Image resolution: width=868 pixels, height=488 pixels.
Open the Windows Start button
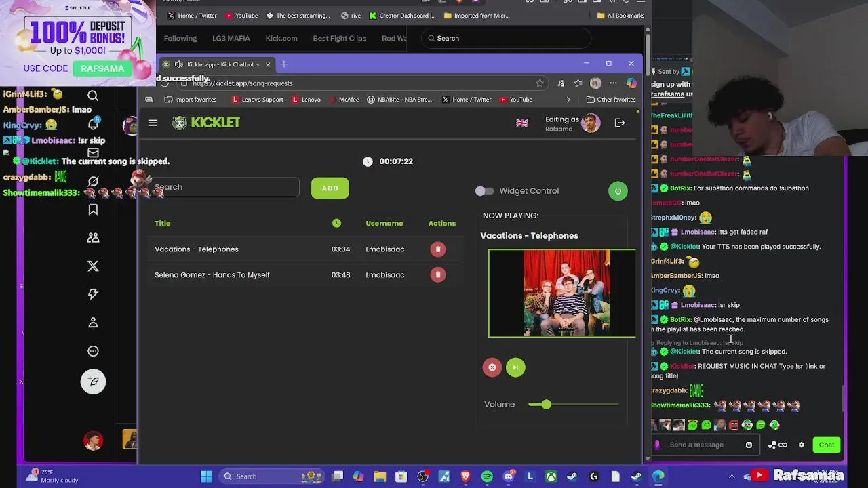pos(206,476)
